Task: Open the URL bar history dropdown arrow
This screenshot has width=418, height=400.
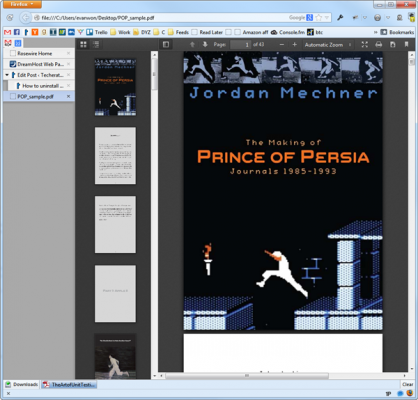Action: (x=327, y=18)
